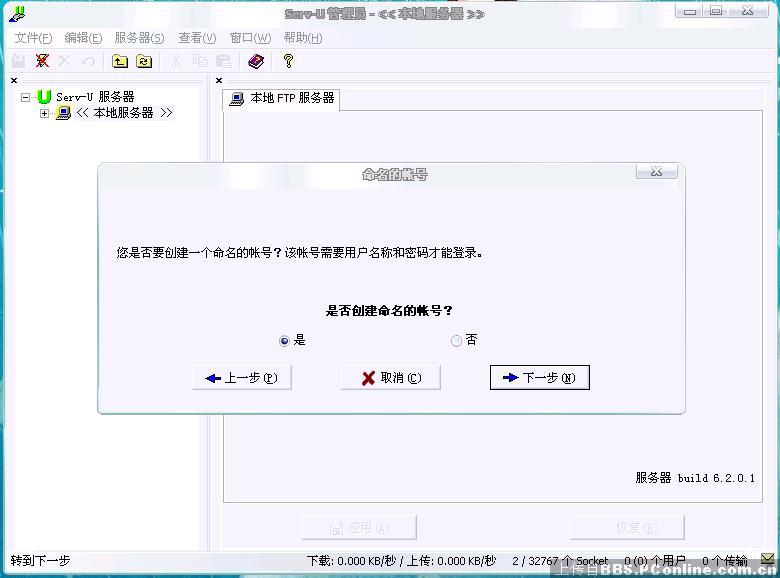The height and width of the screenshot is (578, 780).
Task: Open the 帮助(H) menu
Action: pyautogui.click(x=302, y=38)
